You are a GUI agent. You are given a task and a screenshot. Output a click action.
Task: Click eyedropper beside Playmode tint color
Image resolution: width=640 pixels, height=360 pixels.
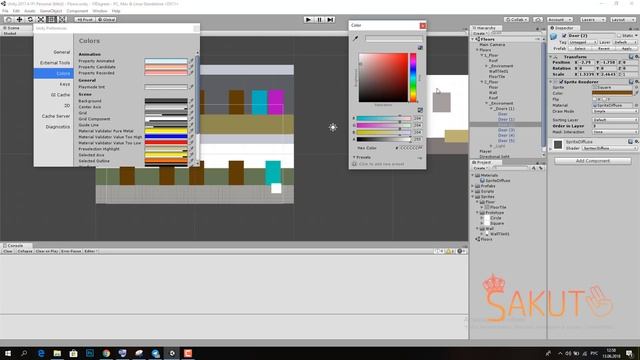(x=191, y=87)
